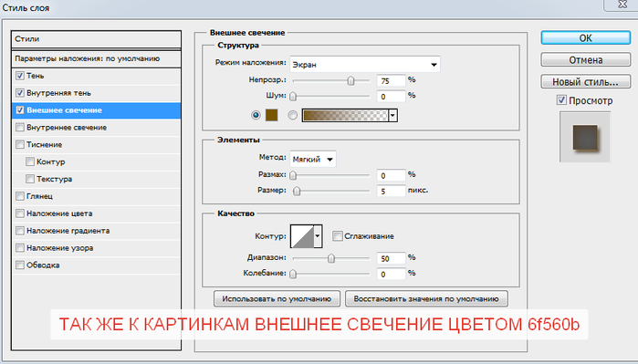
Task: Click the Колебание slider handle
Action: pos(293,274)
